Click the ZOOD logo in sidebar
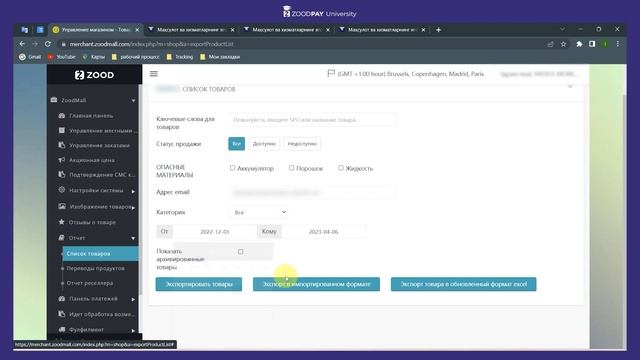 [x=94, y=75]
